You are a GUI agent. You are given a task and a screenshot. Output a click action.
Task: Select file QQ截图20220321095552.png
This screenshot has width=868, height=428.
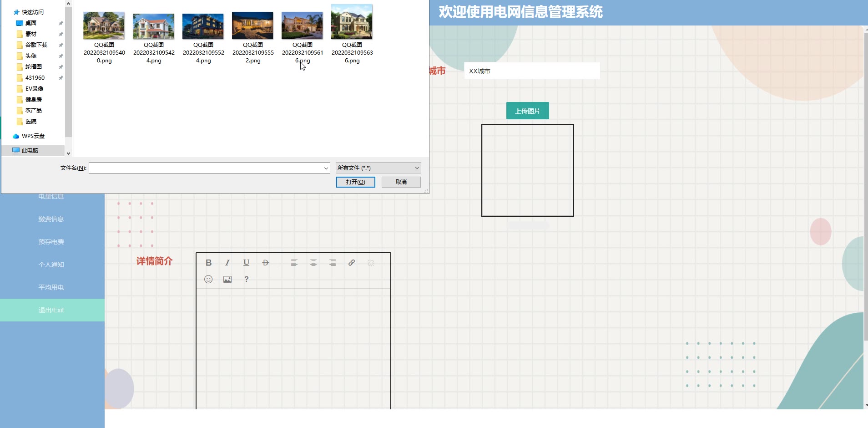click(x=253, y=37)
